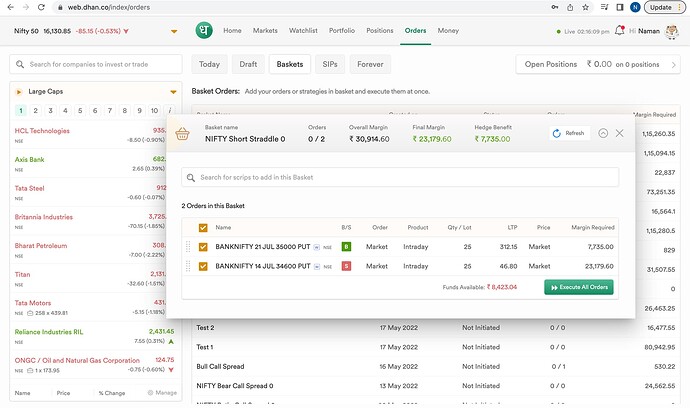
Task: Click the basket icon beside Basket name
Action: coord(182,134)
